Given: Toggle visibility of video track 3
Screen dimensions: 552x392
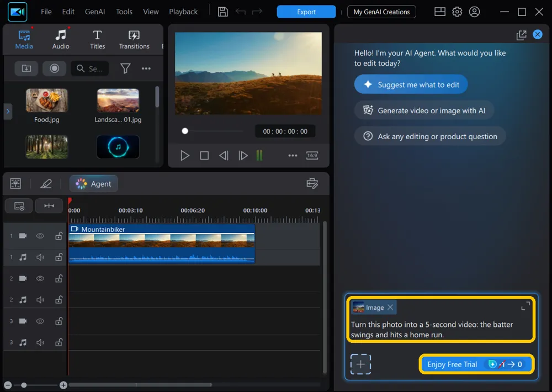Looking at the screenshot, I should click(x=40, y=321).
